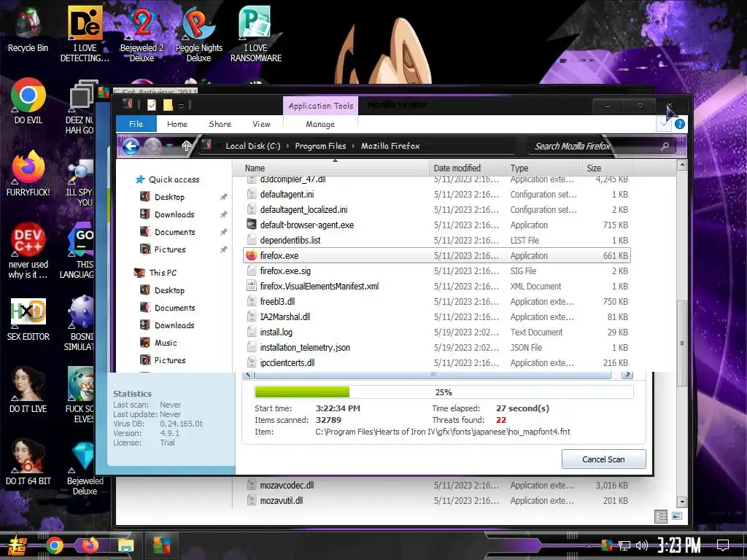The image size is (747, 560).
Task: Switch to the View ribbon tab
Action: pyautogui.click(x=262, y=124)
